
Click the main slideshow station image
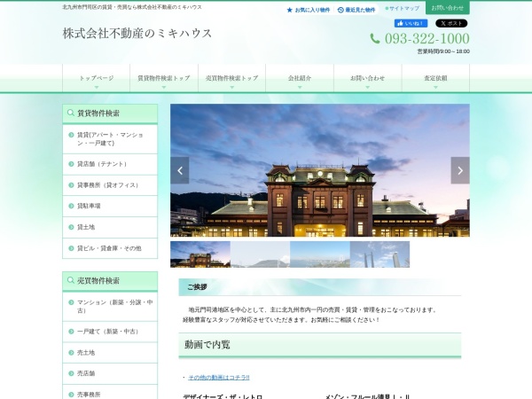(320, 170)
